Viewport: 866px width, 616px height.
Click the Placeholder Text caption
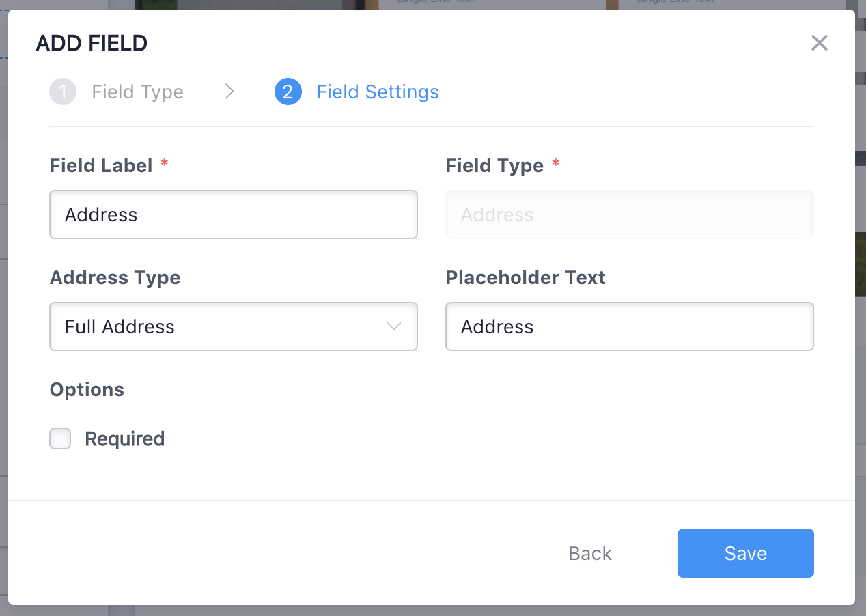526,278
